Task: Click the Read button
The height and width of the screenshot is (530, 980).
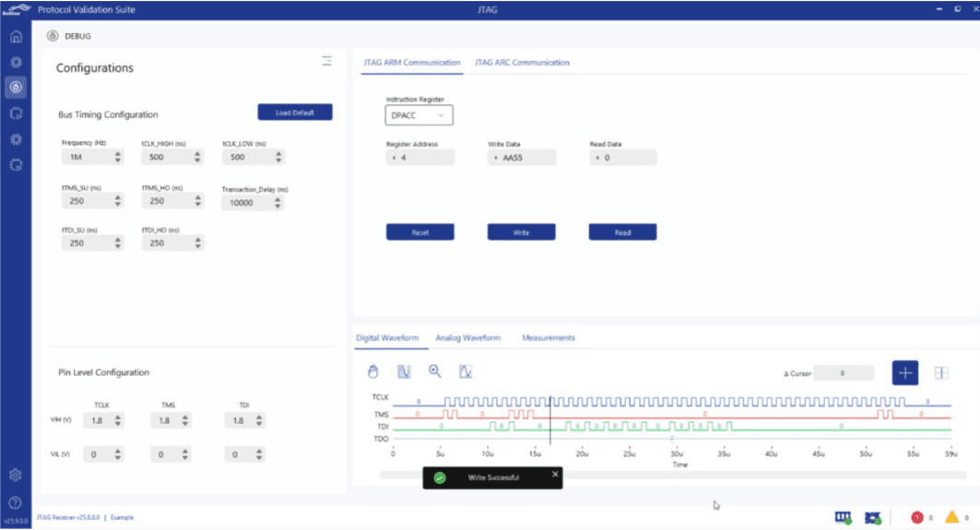Action: point(622,232)
